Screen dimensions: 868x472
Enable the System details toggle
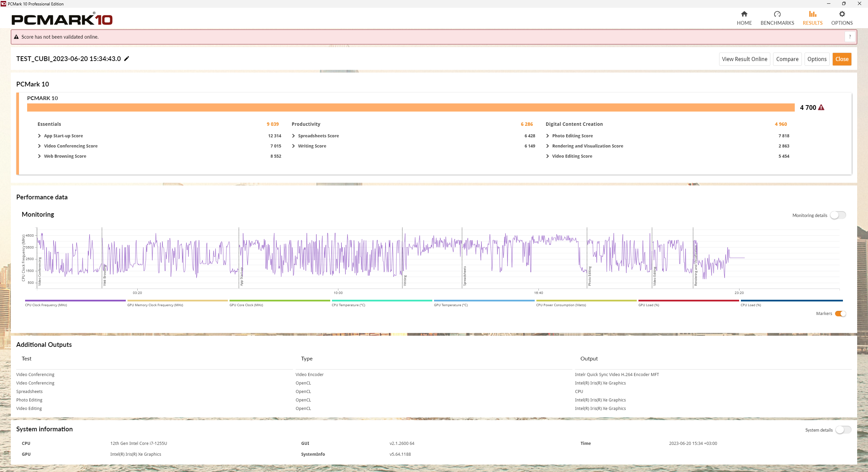(843, 430)
